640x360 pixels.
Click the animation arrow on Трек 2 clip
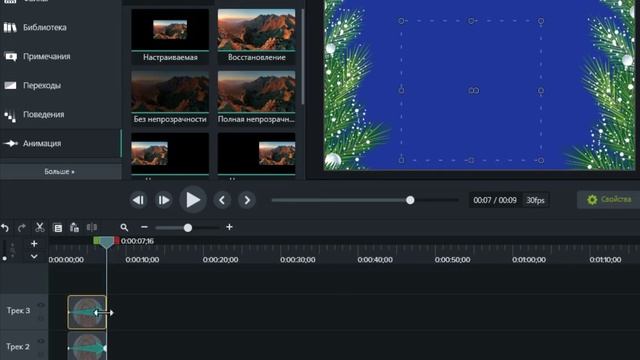pos(87,348)
